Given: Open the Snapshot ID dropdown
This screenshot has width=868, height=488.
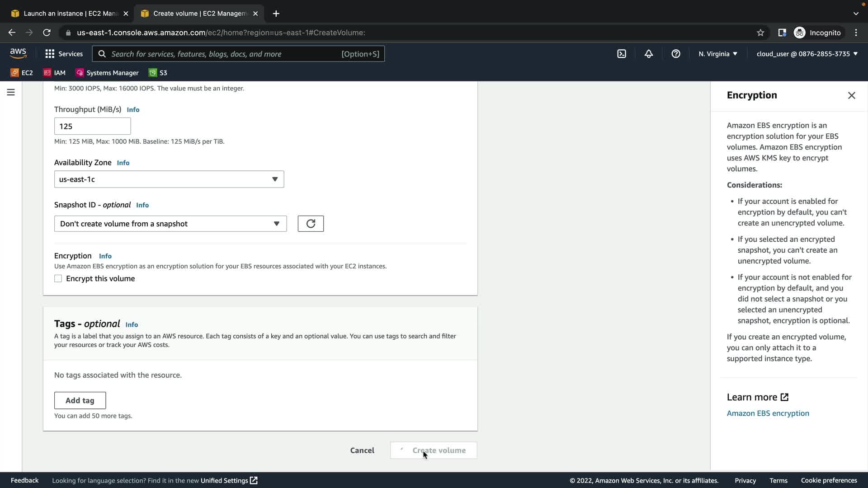Looking at the screenshot, I should tap(170, 224).
